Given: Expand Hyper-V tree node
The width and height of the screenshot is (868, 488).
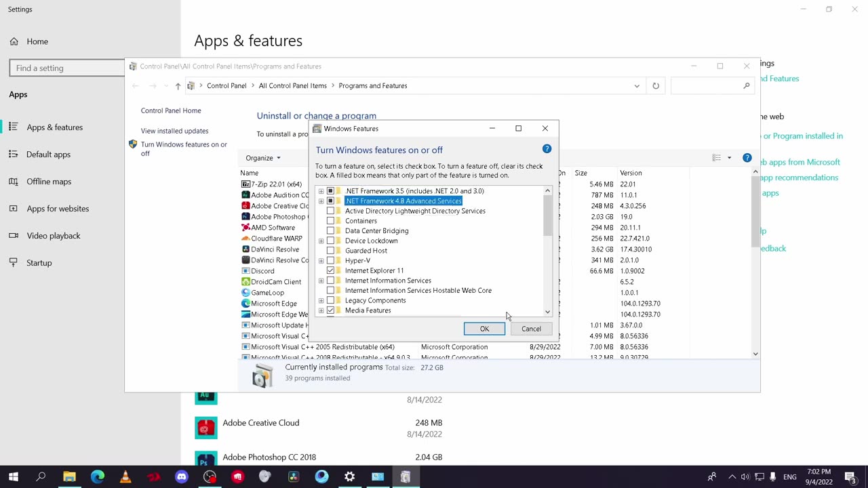Looking at the screenshot, I should pos(321,261).
